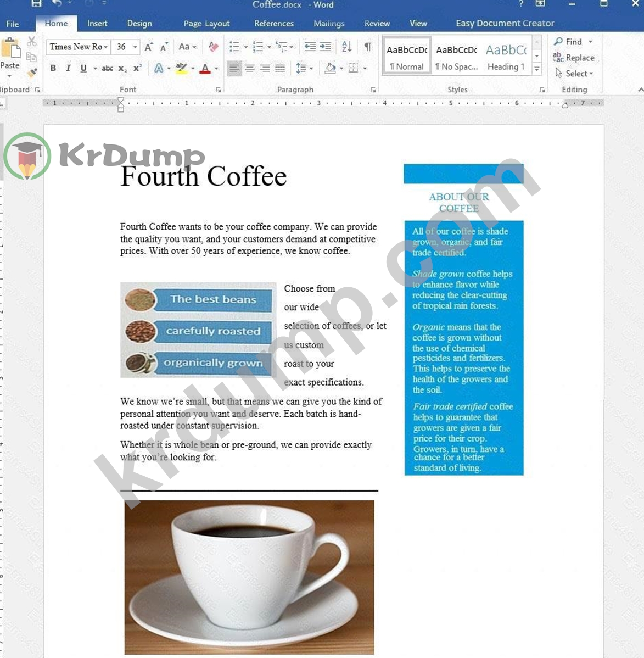644x658 pixels.
Task: Center the paragraph text
Action: pos(250,68)
